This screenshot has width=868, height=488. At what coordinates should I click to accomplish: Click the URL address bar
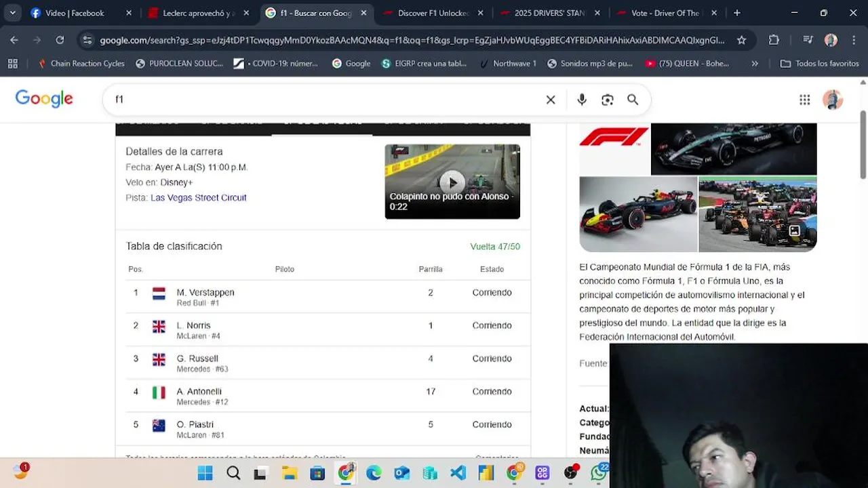click(x=412, y=40)
